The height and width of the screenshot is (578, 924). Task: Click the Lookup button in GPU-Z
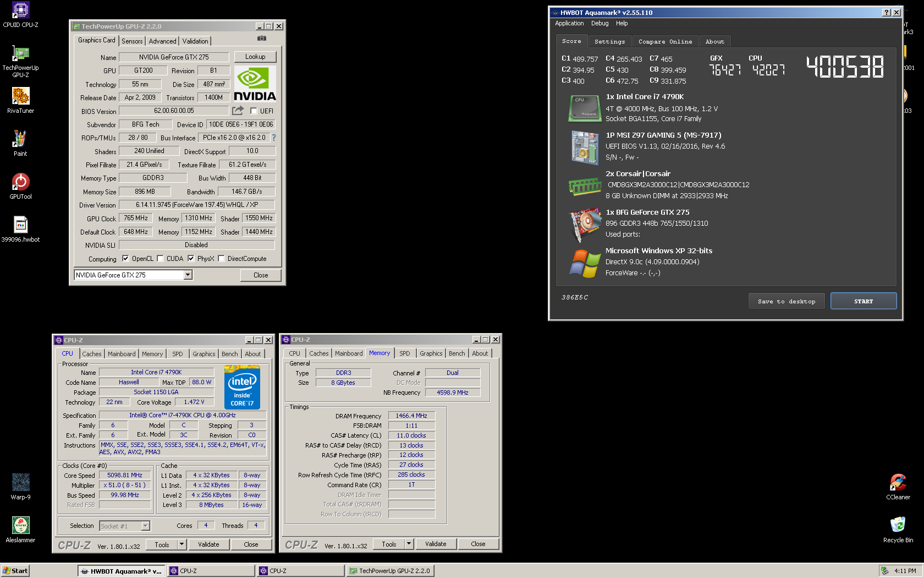click(255, 57)
